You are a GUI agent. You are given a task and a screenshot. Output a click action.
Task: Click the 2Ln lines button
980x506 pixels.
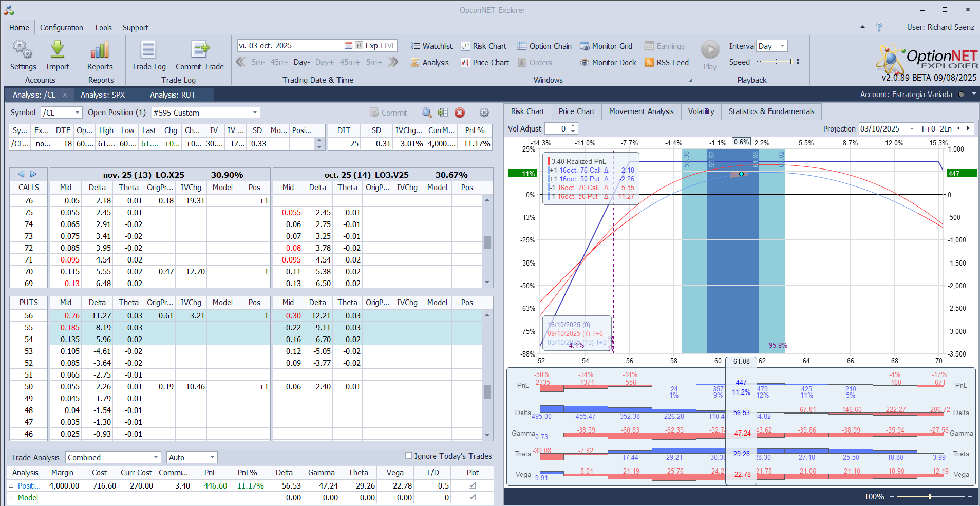tap(946, 129)
